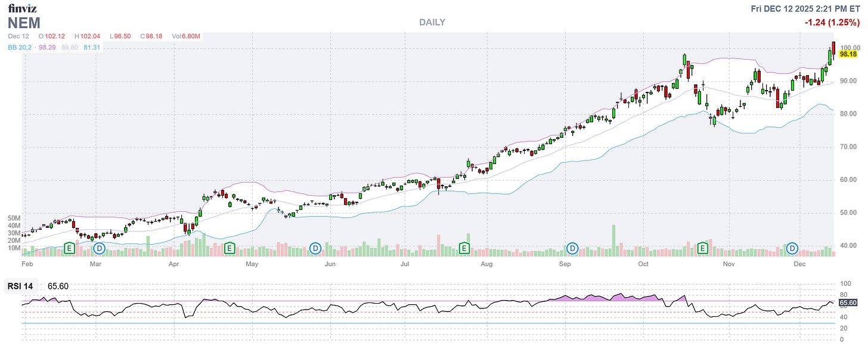Image resolution: width=868 pixels, height=349 pixels.
Task: Click the finviz logo
Action: pyautogui.click(x=22, y=8)
